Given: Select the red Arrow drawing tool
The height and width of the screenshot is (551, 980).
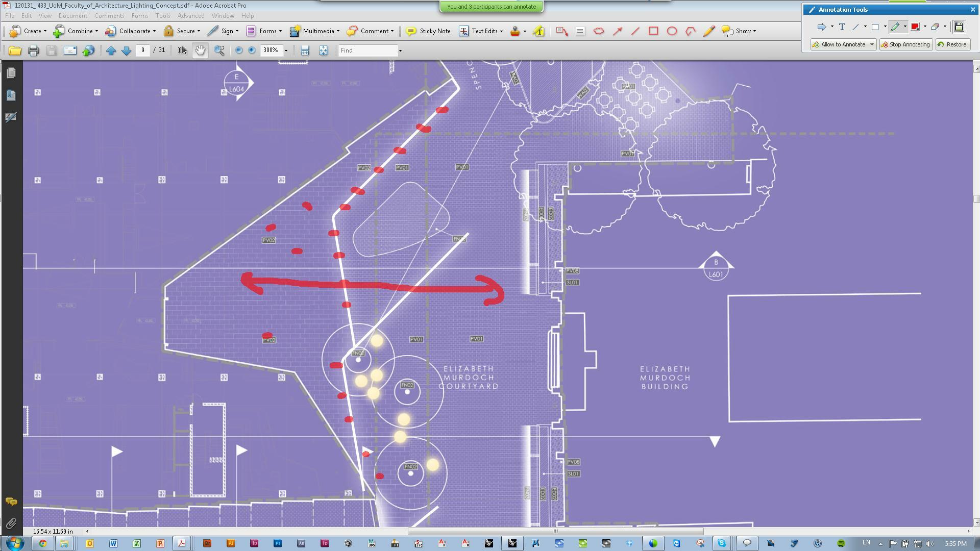Looking at the screenshot, I should pos(617,31).
